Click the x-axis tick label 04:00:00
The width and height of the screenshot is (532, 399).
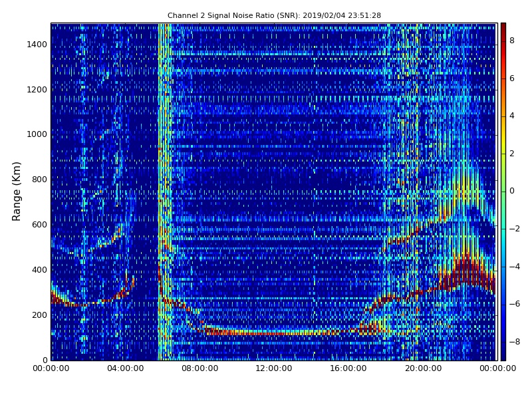[x=126, y=368]
